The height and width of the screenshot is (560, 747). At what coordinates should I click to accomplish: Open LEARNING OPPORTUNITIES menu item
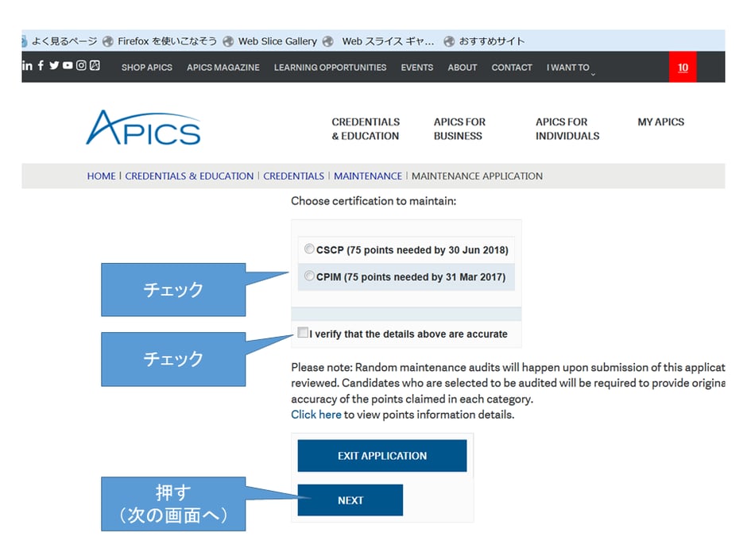click(x=330, y=68)
